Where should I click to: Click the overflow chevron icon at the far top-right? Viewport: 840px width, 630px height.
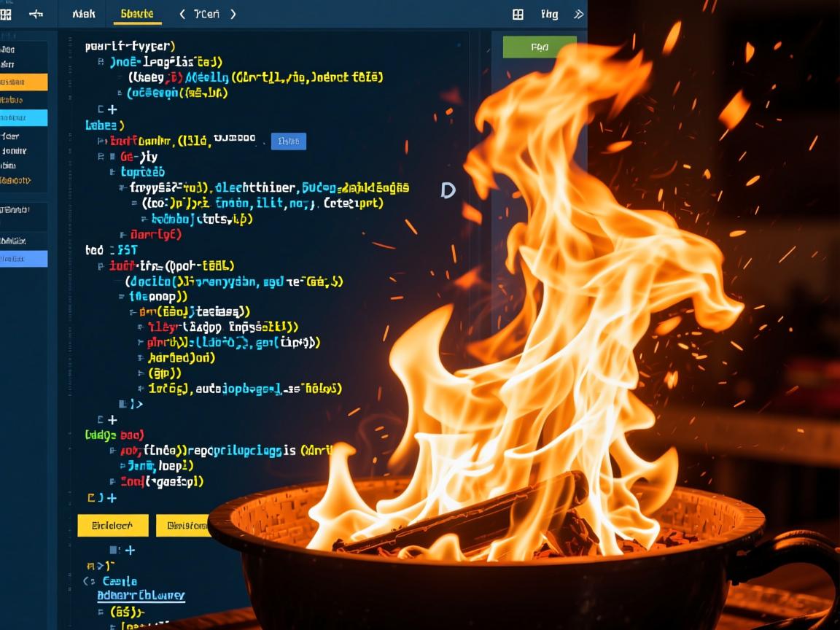pyautogui.click(x=578, y=14)
